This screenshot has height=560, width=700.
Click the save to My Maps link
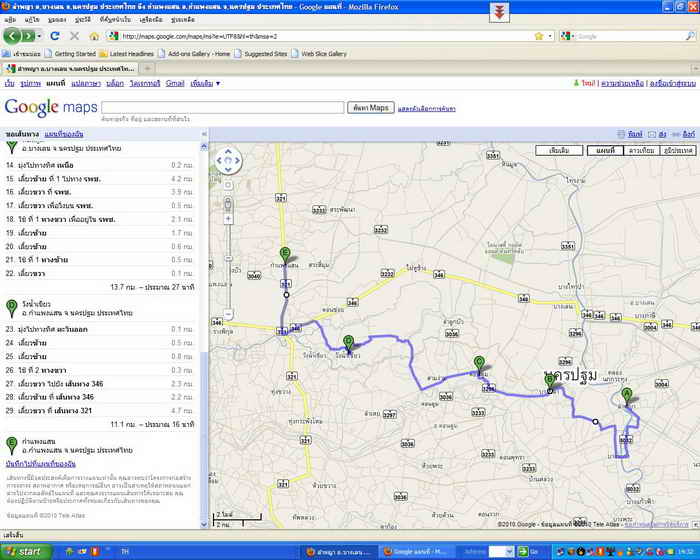[41, 464]
